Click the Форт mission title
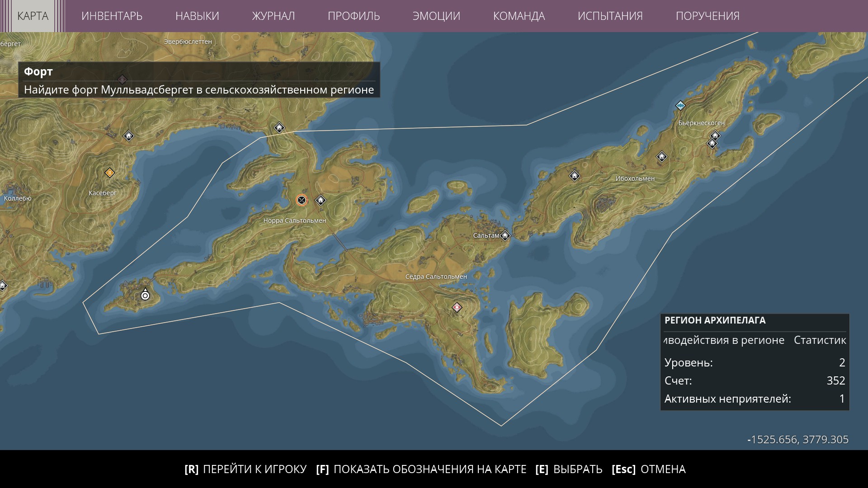The width and height of the screenshot is (868, 488). pyautogui.click(x=38, y=71)
